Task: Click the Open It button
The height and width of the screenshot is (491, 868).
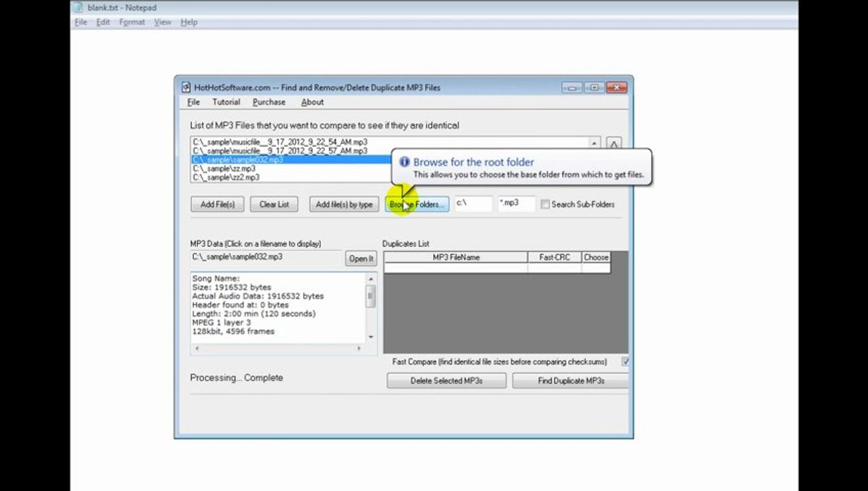Action: (361, 258)
